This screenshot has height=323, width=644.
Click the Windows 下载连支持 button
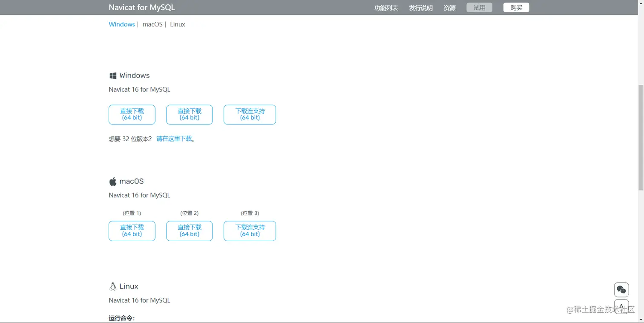(x=250, y=115)
